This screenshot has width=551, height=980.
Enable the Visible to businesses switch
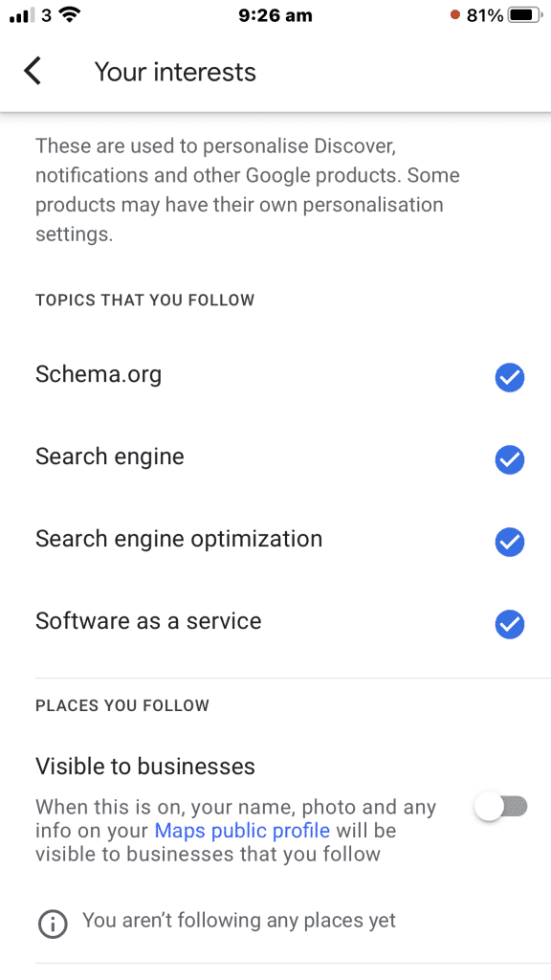(501, 807)
